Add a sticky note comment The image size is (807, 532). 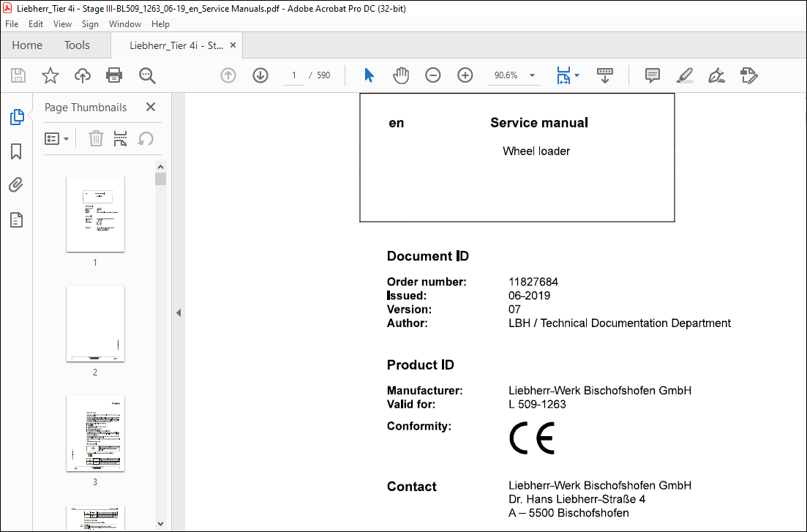click(x=653, y=75)
